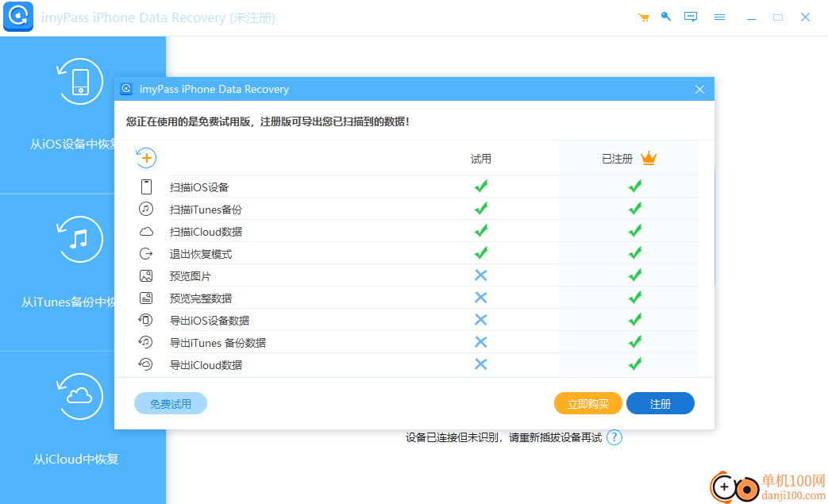Click the 免费试用 button
Viewport: 828px width, 504px height.
click(171, 404)
